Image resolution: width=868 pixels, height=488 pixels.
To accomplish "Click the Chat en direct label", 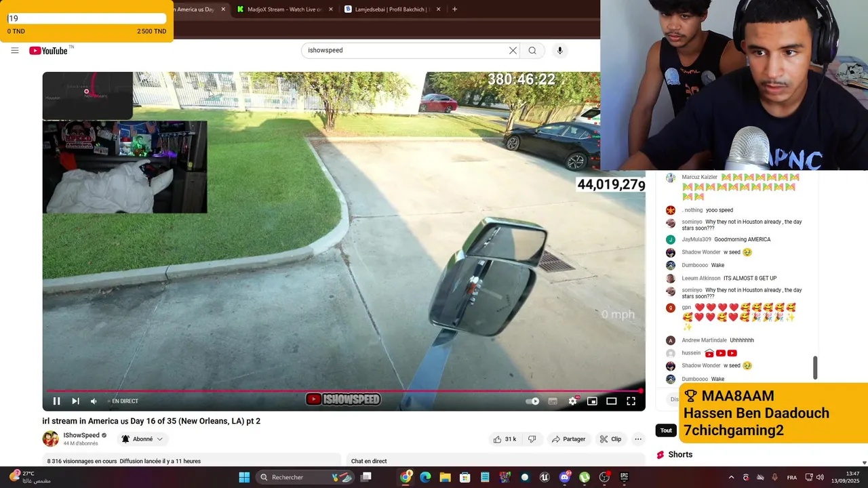I will point(369,462).
